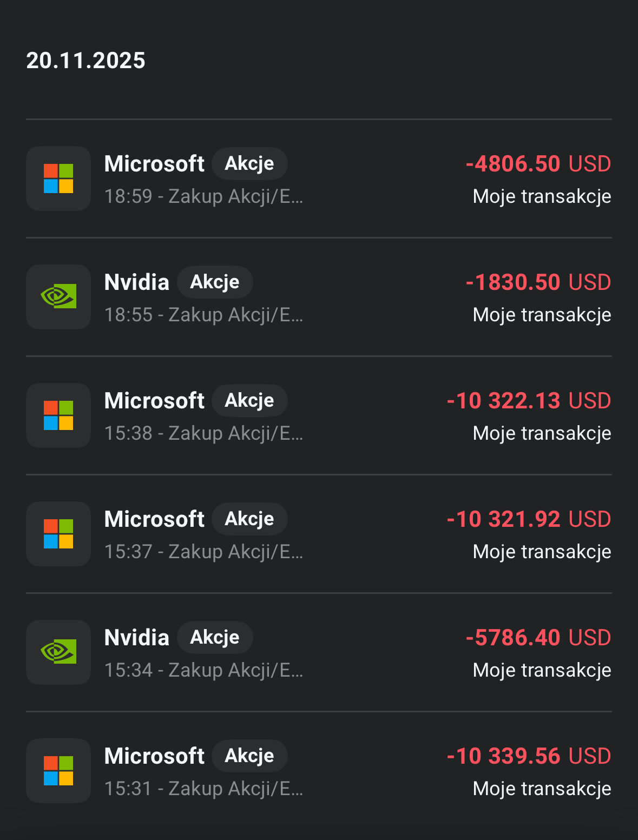Viewport: 638px width, 840px height.
Task: Open Moje transakcje under -10 321.92 USD
Action: pos(542,552)
